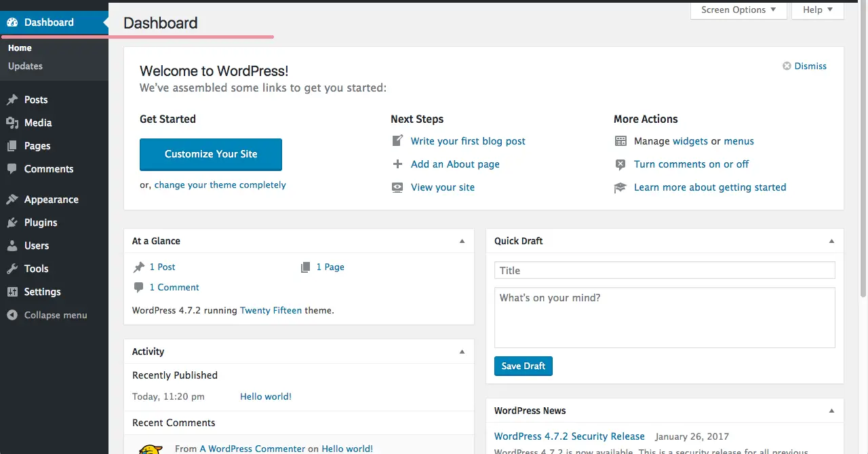Collapse the At a Glance widget
Screen dimensions: 868x454
tap(462, 241)
